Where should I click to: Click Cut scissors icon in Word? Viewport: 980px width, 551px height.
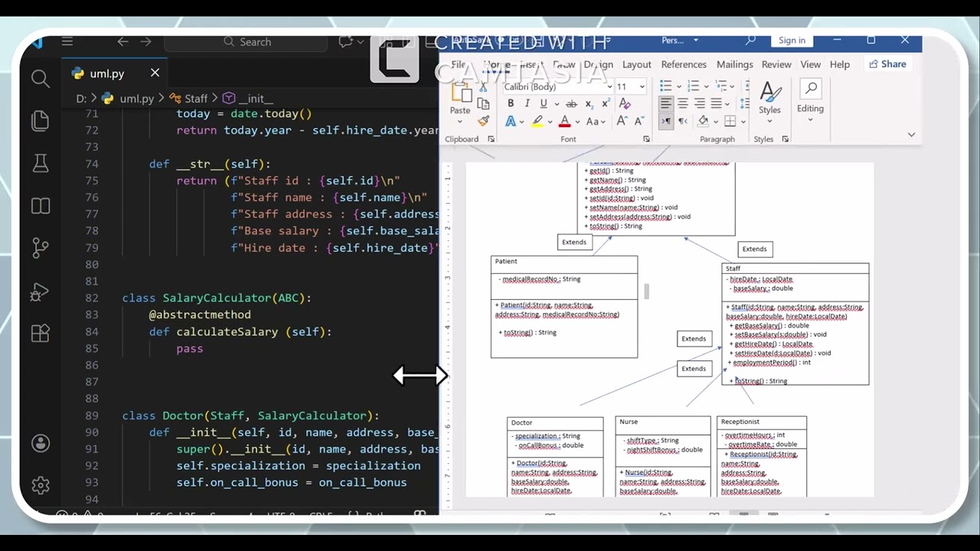[483, 87]
